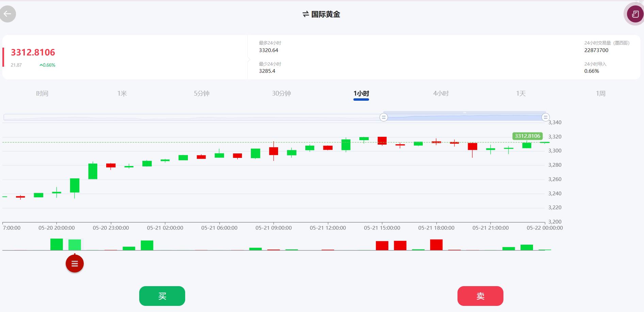Click the left handle of zoom slider
644x312 pixels.
tap(384, 117)
